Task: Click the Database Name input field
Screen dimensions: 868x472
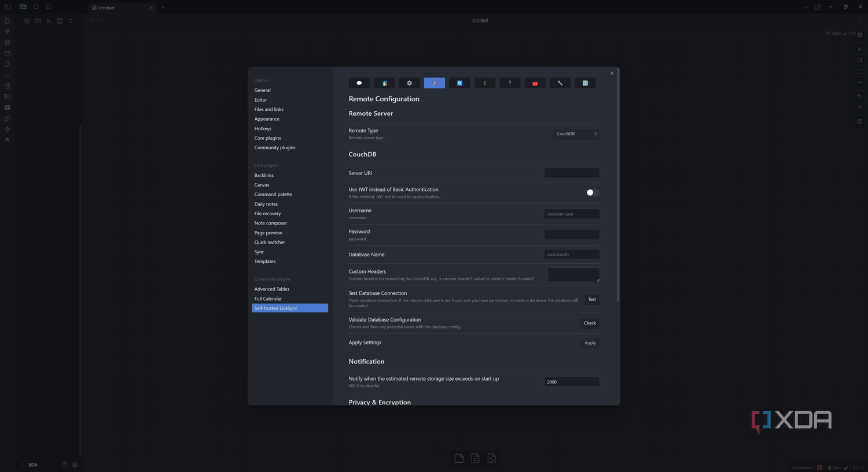Action: click(x=572, y=255)
